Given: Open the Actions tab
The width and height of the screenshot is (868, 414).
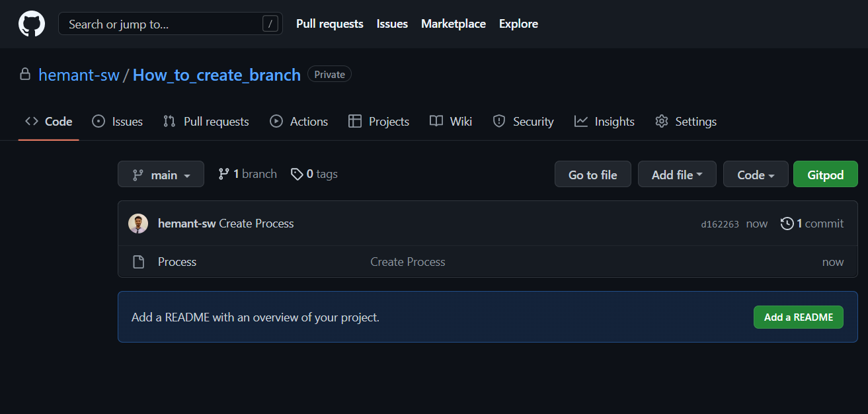Looking at the screenshot, I should [299, 122].
